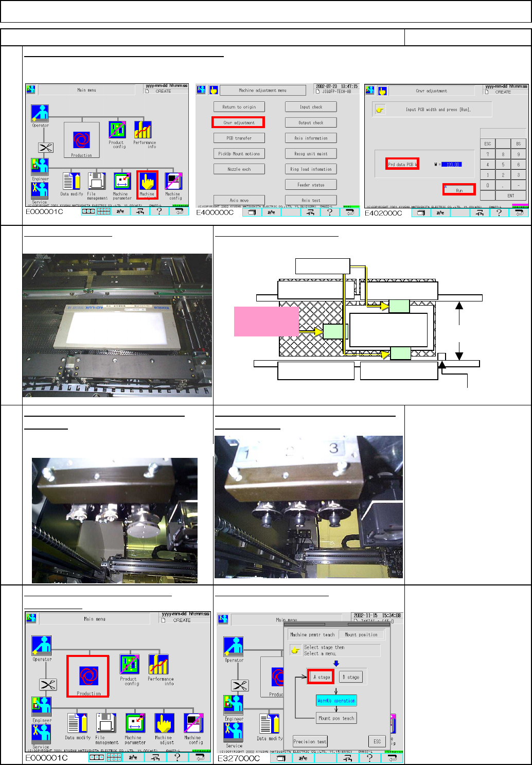This screenshot has width=532, height=765.
Task: Click help question mark on screen E402000C
Action: pos(499,212)
